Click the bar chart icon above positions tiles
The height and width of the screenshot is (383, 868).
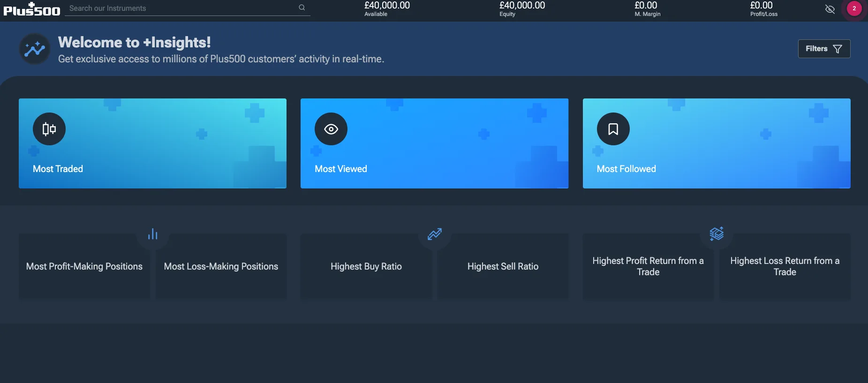tap(153, 234)
